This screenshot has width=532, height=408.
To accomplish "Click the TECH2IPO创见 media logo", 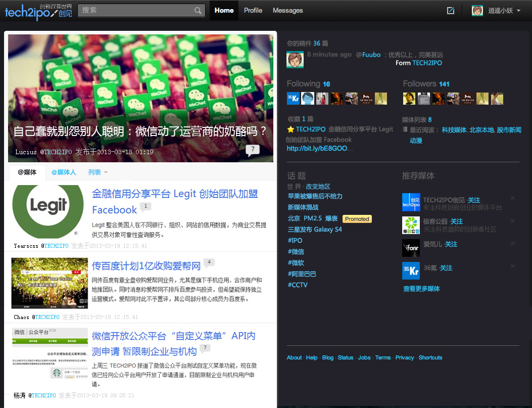I will tap(411, 202).
